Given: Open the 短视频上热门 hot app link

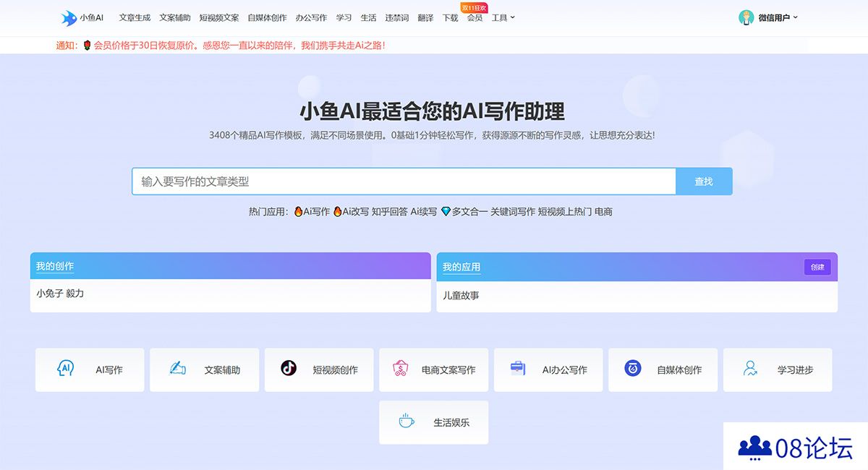Looking at the screenshot, I should tap(565, 211).
